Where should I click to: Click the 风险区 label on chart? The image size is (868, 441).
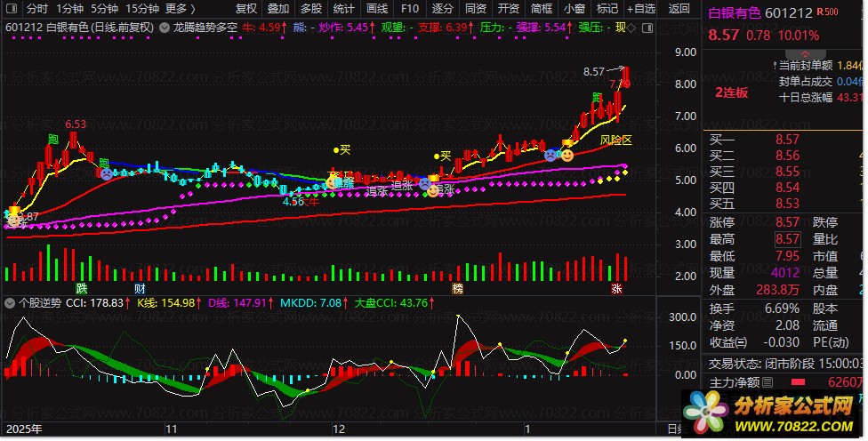coord(616,140)
